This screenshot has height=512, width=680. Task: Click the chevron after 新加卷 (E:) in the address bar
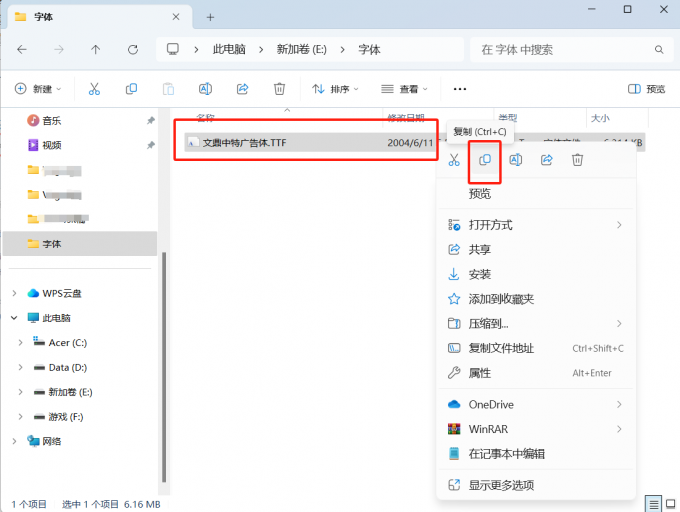(x=343, y=50)
